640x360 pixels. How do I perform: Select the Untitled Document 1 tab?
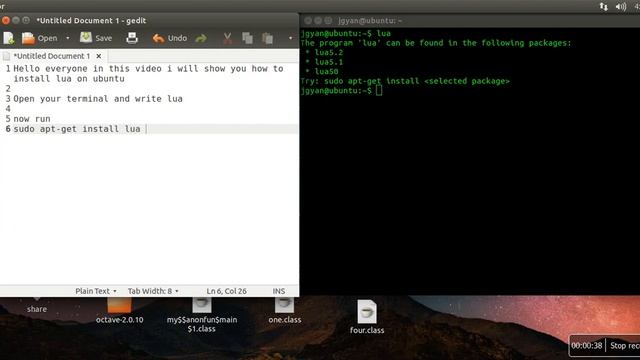click(x=51, y=56)
